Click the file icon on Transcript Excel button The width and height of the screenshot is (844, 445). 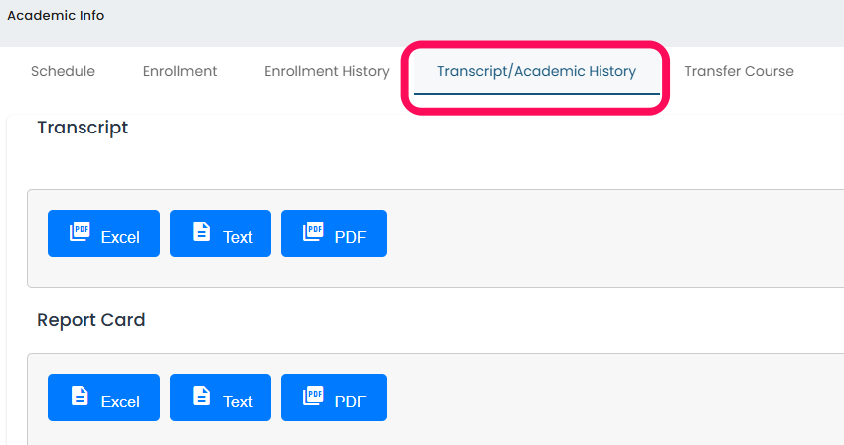pos(80,232)
